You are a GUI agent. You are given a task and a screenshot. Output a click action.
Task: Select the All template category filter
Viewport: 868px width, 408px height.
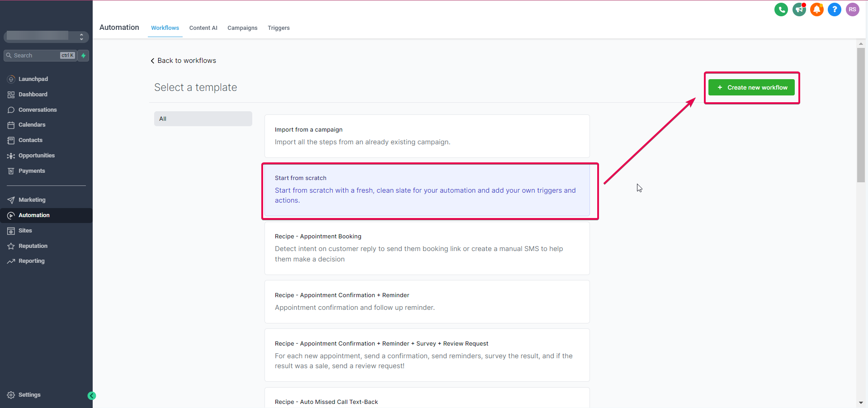pyautogui.click(x=203, y=119)
